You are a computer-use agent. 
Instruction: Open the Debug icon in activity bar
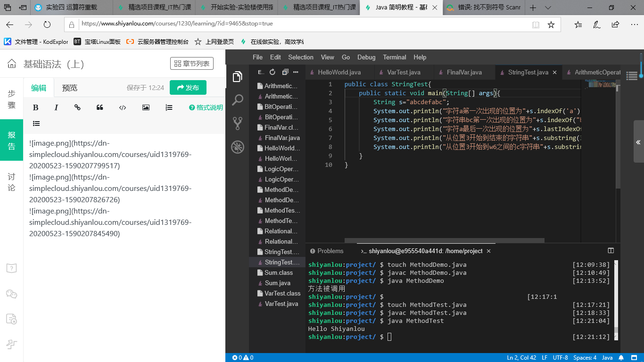237,147
